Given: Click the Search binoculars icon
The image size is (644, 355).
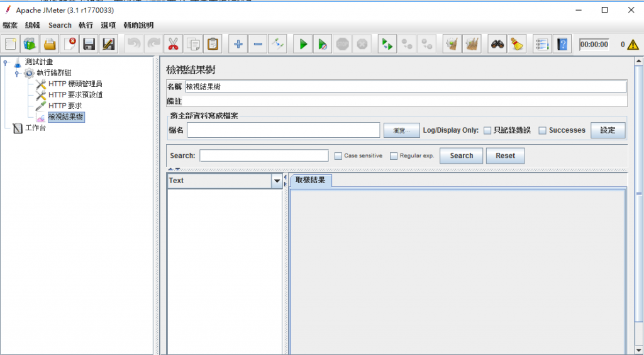Looking at the screenshot, I should (x=497, y=44).
